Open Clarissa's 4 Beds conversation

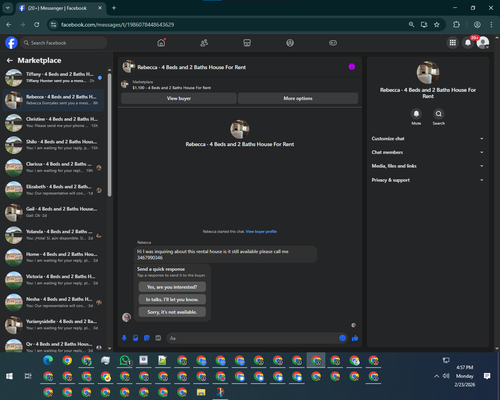(x=54, y=167)
